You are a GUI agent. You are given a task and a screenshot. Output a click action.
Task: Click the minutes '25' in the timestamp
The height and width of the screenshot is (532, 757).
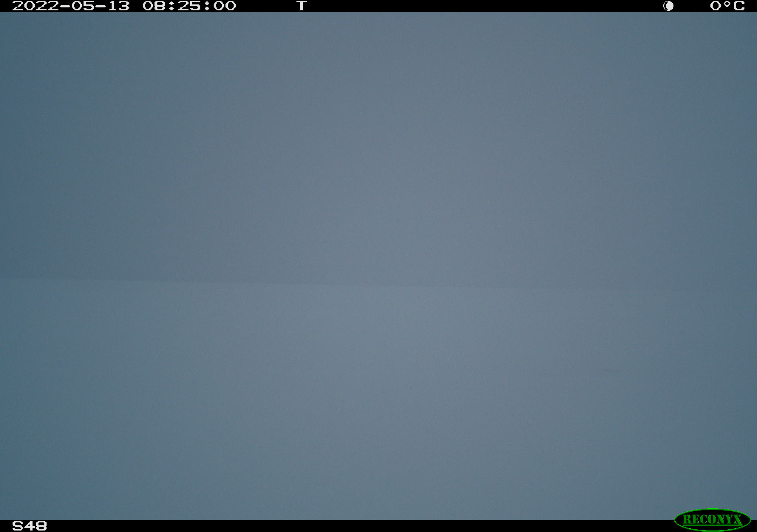[189, 6]
